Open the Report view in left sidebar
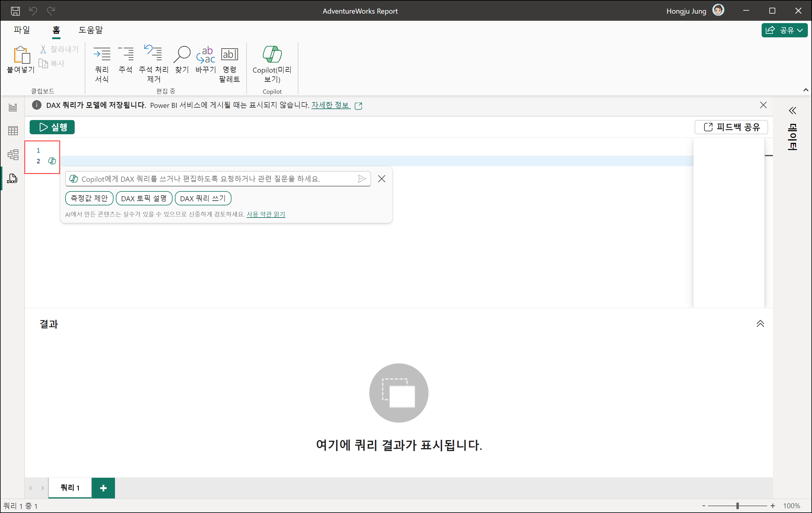812x513 pixels. (13, 108)
